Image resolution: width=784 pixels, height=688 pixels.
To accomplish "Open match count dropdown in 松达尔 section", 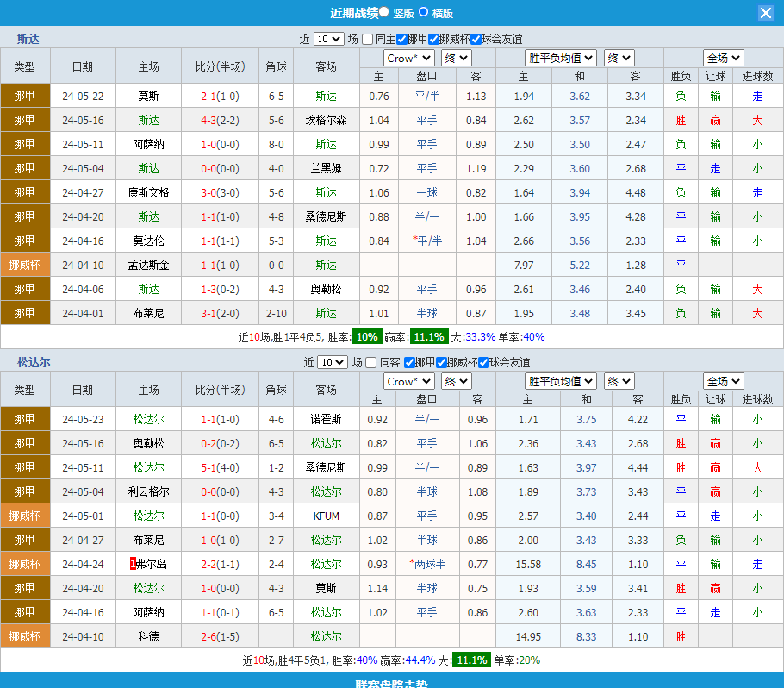I will click(x=332, y=362).
